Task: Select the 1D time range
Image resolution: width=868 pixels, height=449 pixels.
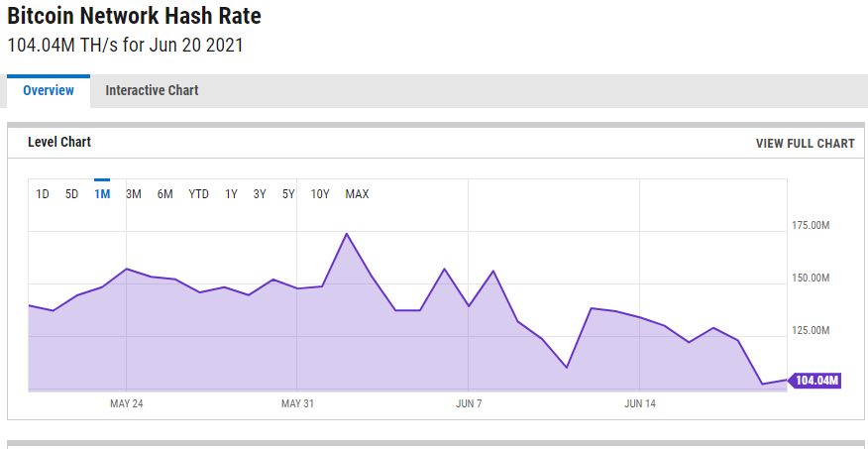Action: [x=43, y=194]
